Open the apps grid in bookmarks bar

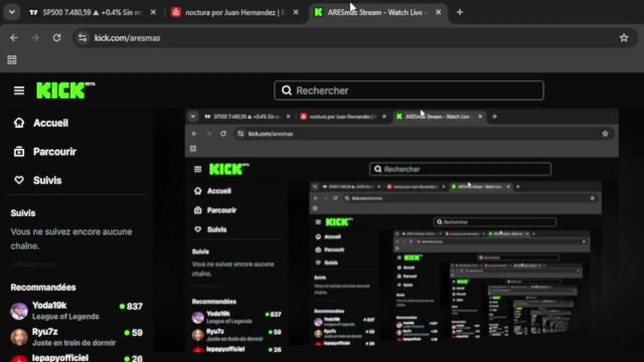click(x=12, y=60)
